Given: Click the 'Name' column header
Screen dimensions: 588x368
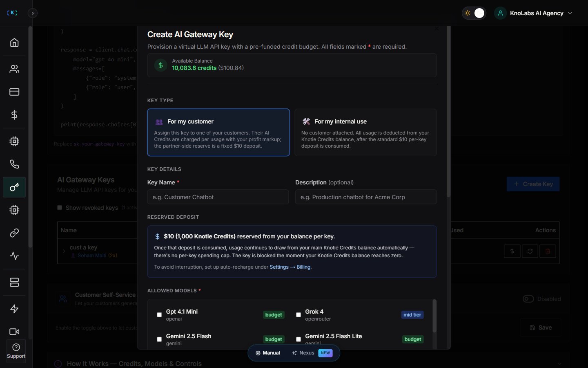Looking at the screenshot, I should pyautogui.click(x=69, y=230).
